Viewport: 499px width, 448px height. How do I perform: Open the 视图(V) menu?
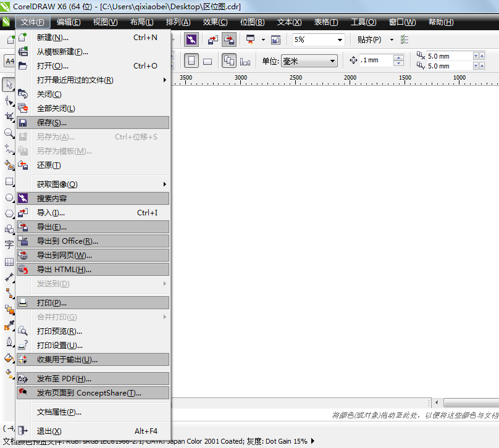click(105, 22)
